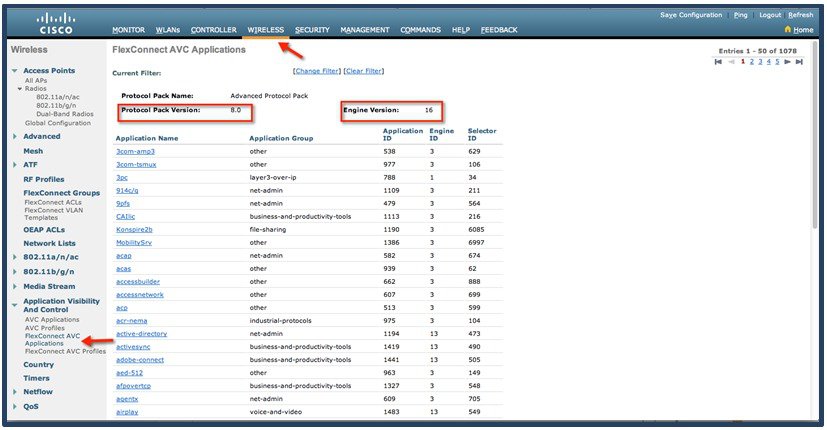Go to page 5 of entries
827x430 pixels.
(x=777, y=62)
